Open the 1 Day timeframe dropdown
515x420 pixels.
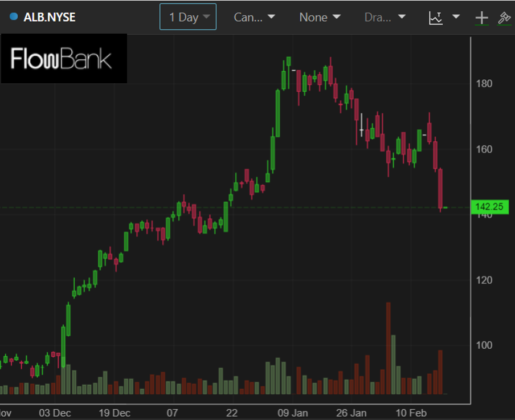tap(188, 17)
